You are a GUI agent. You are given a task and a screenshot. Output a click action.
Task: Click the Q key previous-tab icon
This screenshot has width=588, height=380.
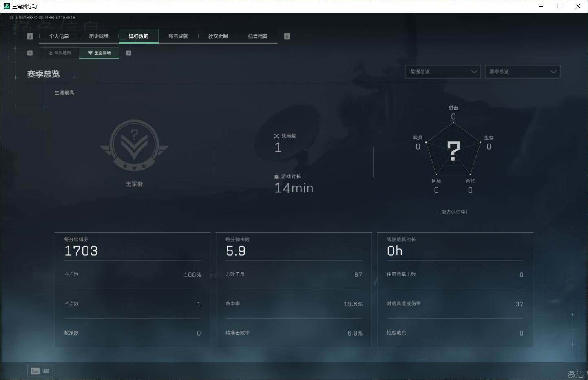point(30,36)
